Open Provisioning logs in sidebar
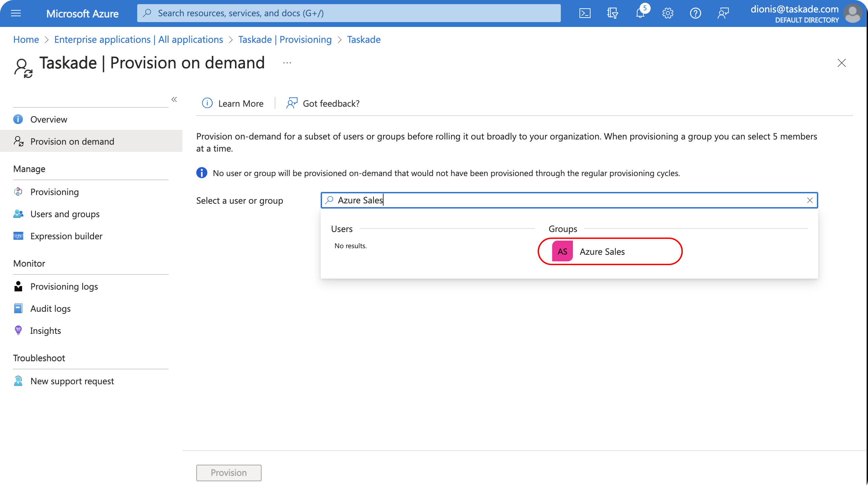Image resolution: width=868 pixels, height=493 pixels. coord(64,287)
